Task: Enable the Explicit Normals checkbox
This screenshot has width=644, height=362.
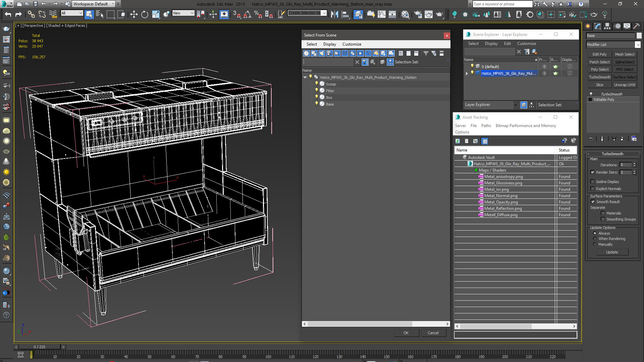Action: tap(592, 189)
